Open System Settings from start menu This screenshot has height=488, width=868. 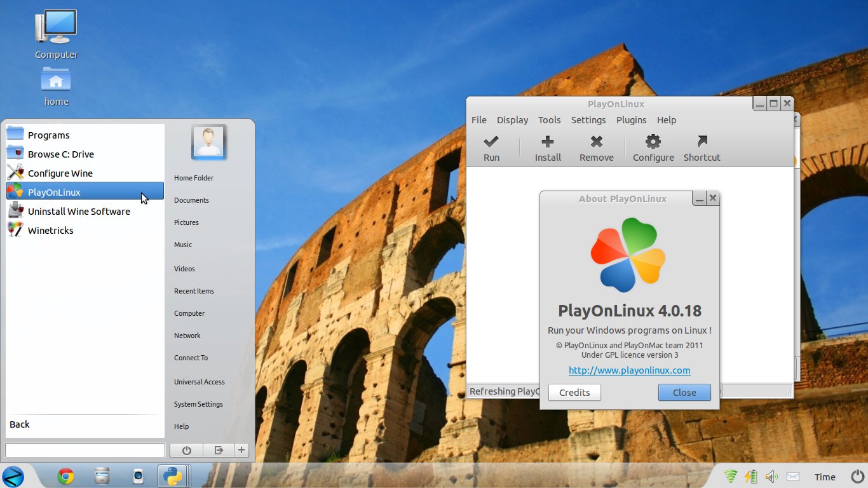(x=198, y=404)
